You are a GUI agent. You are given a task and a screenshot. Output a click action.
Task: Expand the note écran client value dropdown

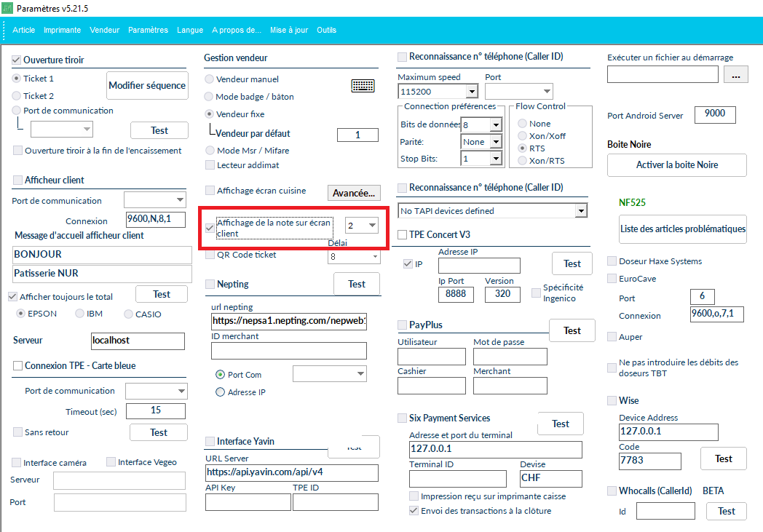coord(372,225)
